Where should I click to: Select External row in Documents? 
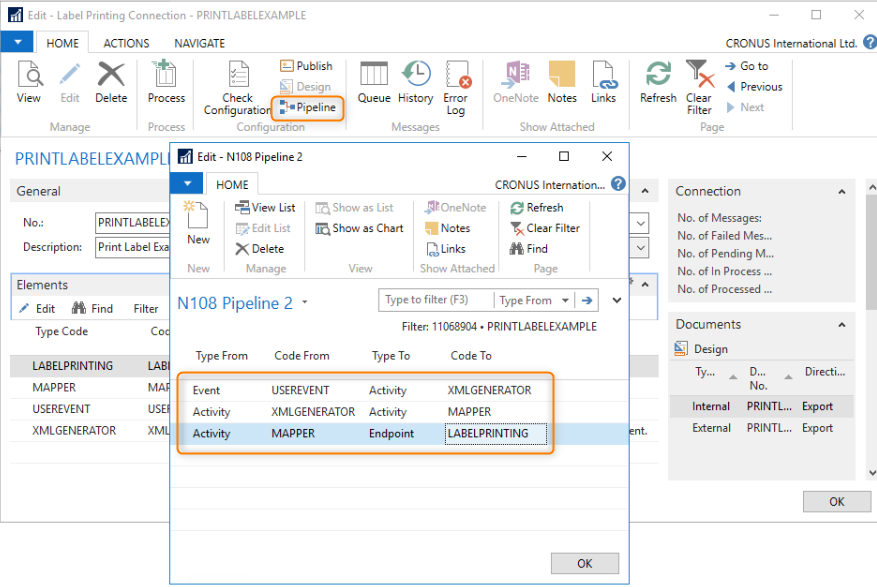(x=762, y=428)
